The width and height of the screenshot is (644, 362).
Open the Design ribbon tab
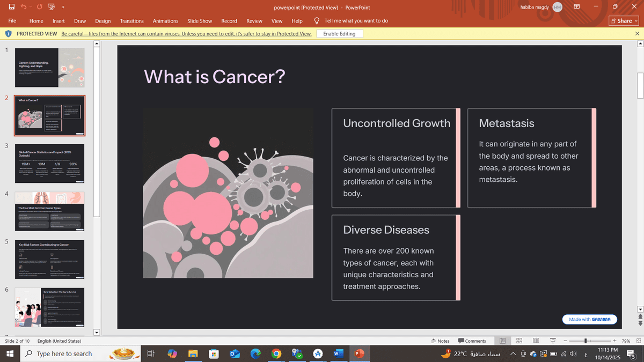(x=103, y=21)
